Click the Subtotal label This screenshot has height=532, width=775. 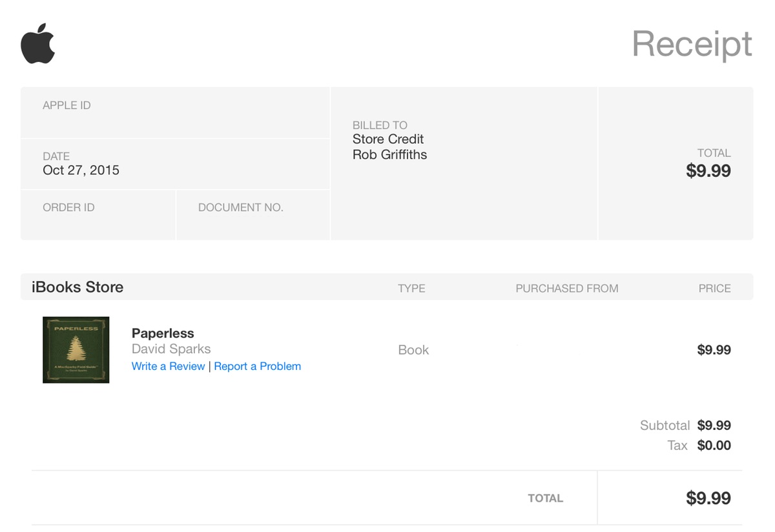pyautogui.click(x=665, y=425)
